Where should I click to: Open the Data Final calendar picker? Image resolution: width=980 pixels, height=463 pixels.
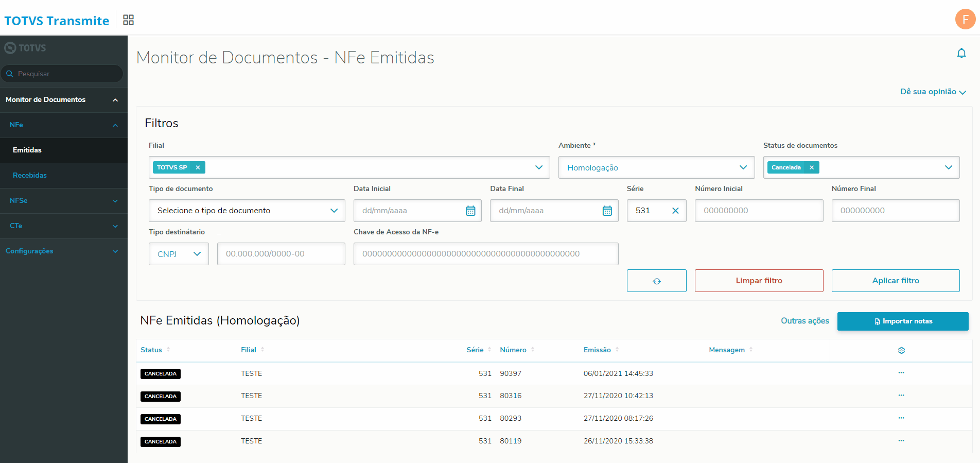click(607, 211)
